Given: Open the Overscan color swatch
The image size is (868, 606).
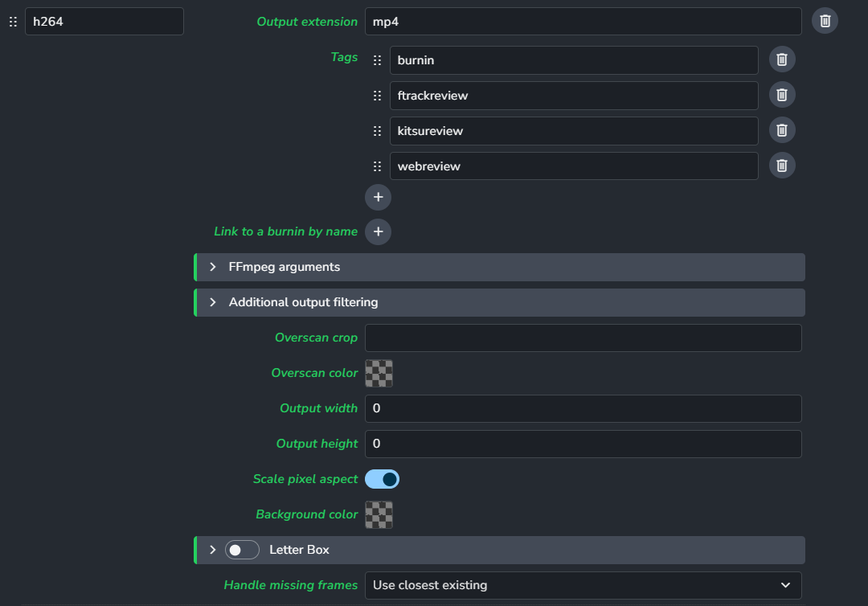Looking at the screenshot, I should coord(379,373).
